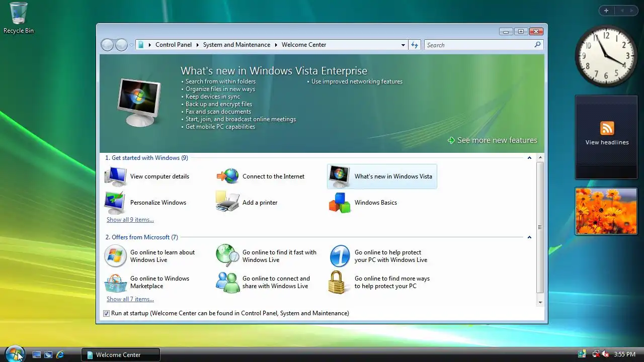This screenshot has height=362, width=644.
Task: Collapse the Get started with Windows section
Action: (x=529, y=158)
